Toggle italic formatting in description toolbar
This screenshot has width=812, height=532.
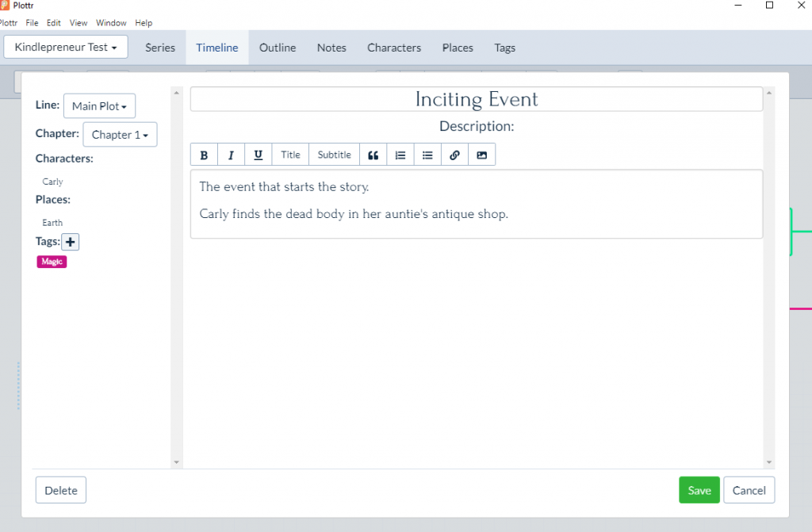point(231,155)
